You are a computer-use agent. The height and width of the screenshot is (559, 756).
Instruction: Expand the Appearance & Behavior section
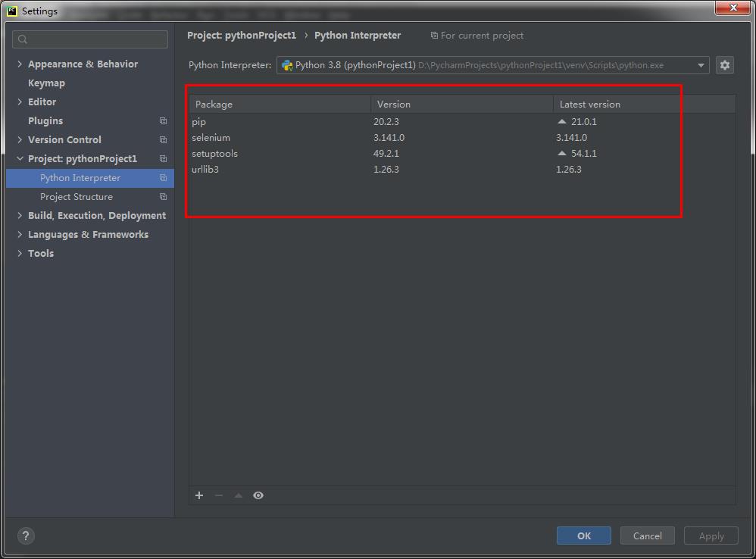[x=20, y=64]
